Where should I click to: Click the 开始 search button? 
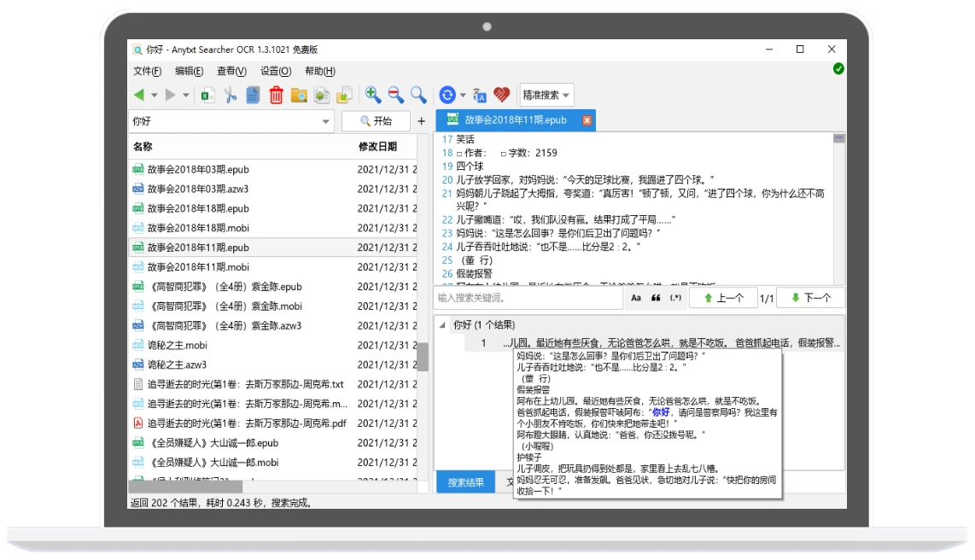tap(377, 121)
